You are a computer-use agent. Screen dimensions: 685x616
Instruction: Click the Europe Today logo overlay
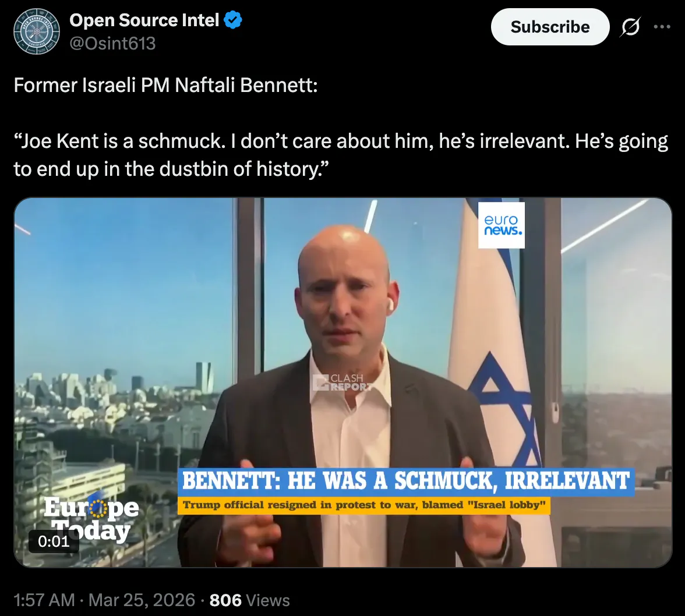(91, 519)
